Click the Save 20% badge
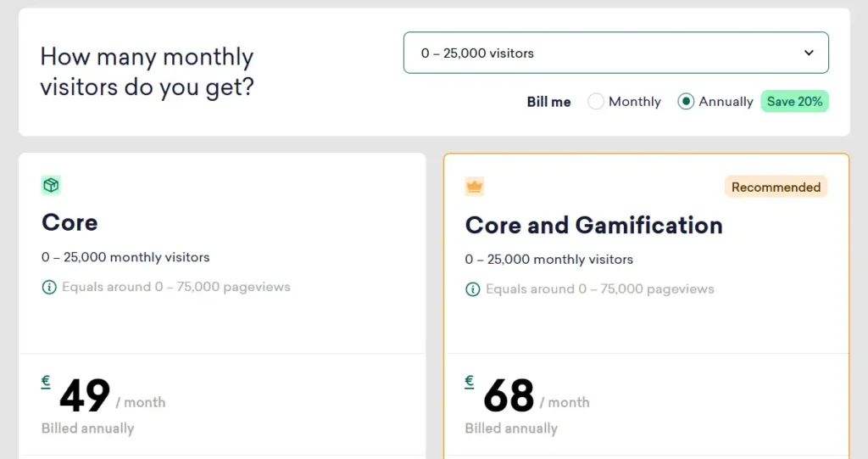The image size is (868, 459). tap(794, 102)
